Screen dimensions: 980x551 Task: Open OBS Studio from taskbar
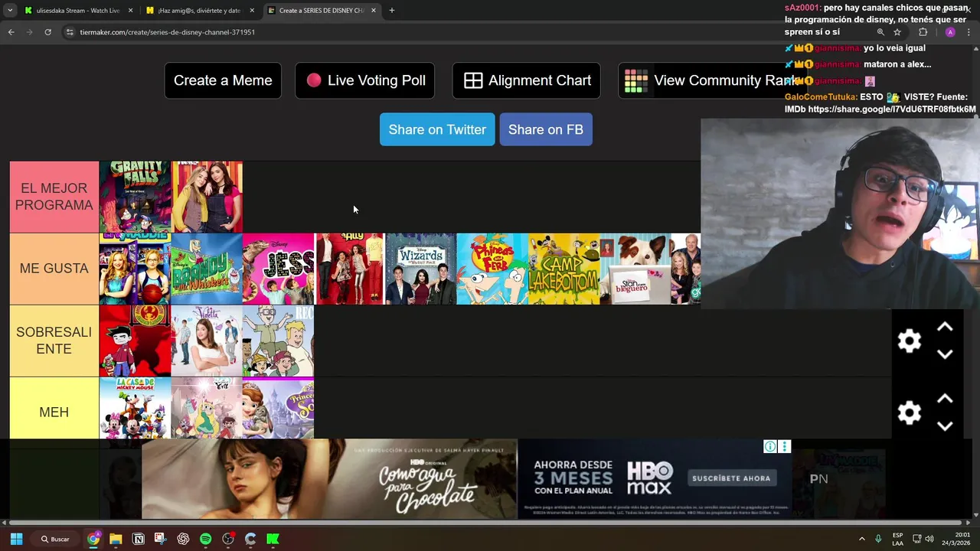[x=228, y=539]
